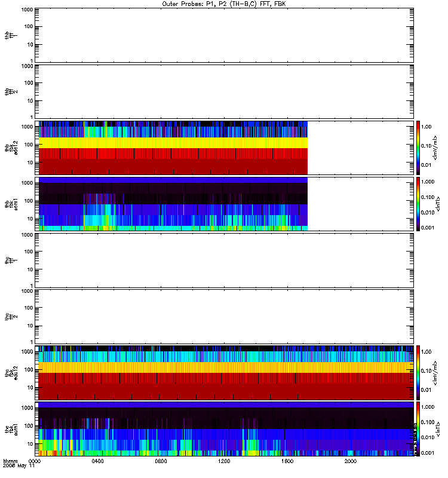448x478 pixels.
Task: Click the <|mV/m|> unit label beside thc edc12
Action: point(435,373)
